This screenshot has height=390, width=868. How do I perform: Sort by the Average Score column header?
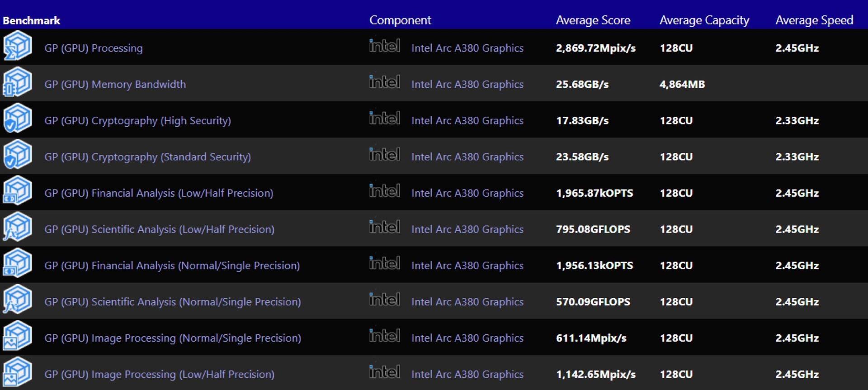click(x=593, y=20)
